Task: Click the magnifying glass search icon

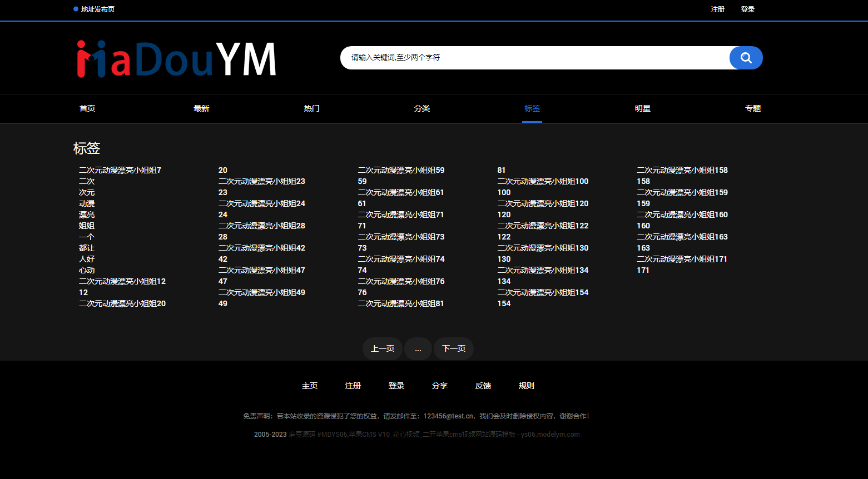Action: click(746, 57)
